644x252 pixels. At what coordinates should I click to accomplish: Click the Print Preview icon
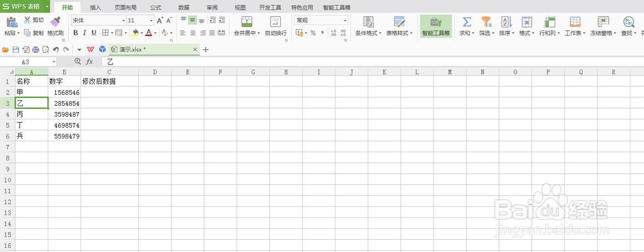[x=46, y=50]
